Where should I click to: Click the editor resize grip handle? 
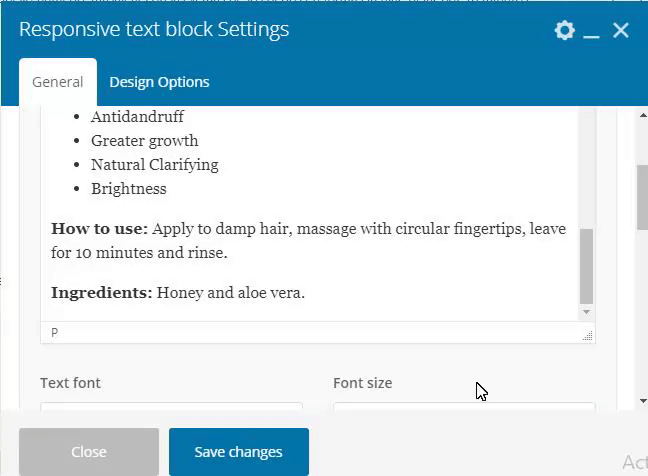coord(587,336)
